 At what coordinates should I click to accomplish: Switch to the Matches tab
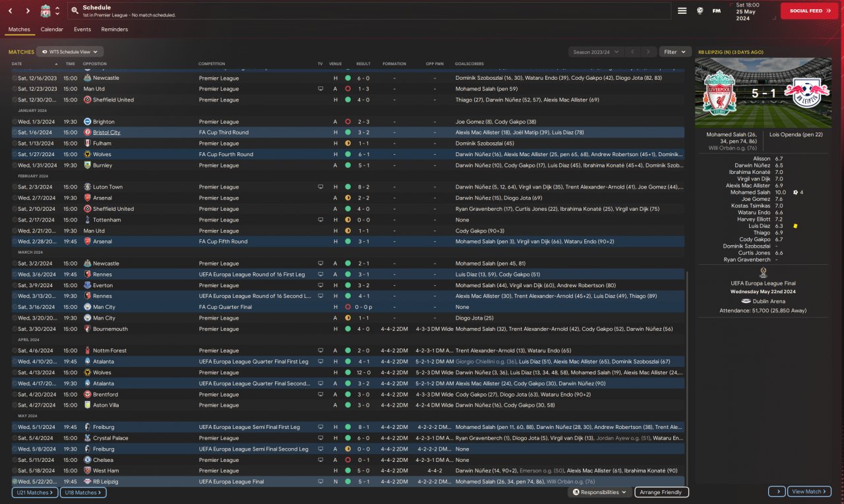19,30
